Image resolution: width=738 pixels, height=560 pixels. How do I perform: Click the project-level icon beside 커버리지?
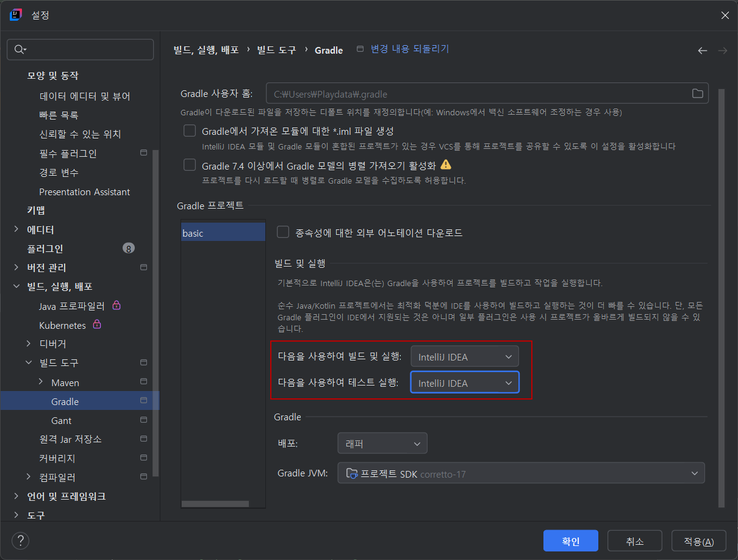click(144, 458)
